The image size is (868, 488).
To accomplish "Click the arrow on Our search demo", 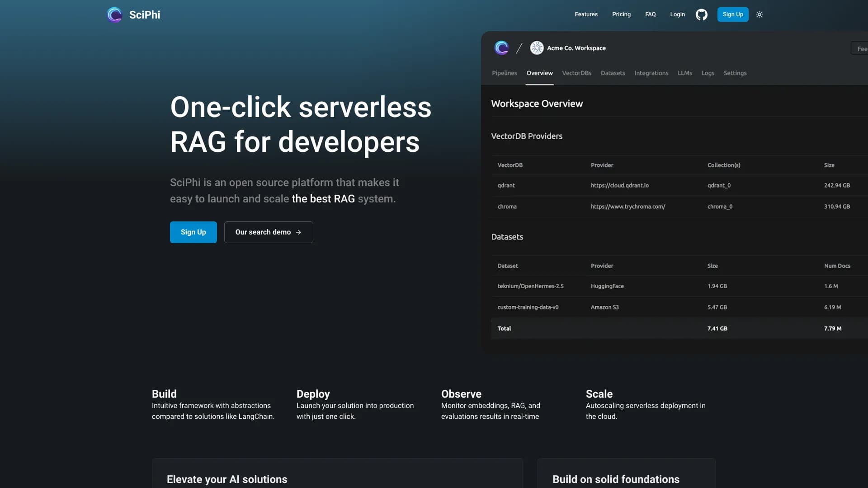I will pos(298,232).
